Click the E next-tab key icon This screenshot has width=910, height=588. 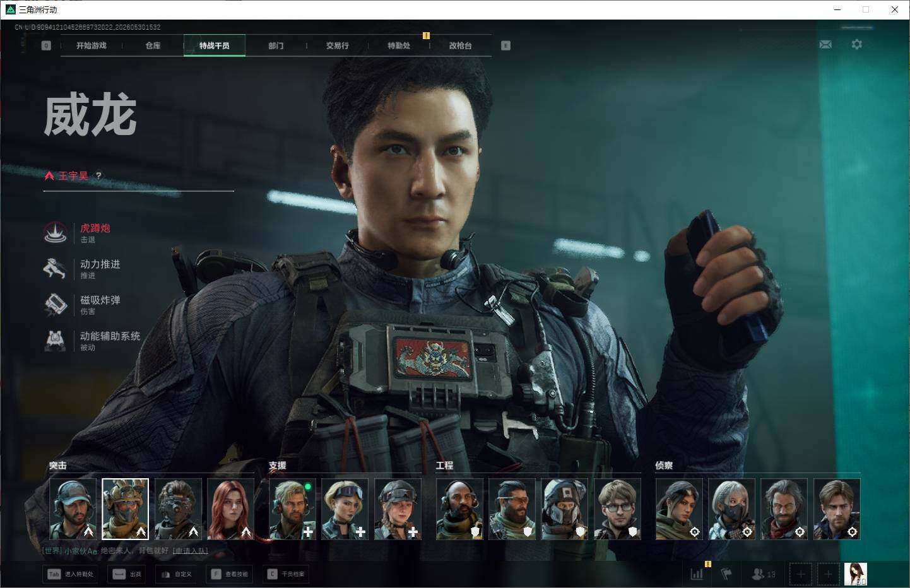pyautogui.click(x=505, y=45)
